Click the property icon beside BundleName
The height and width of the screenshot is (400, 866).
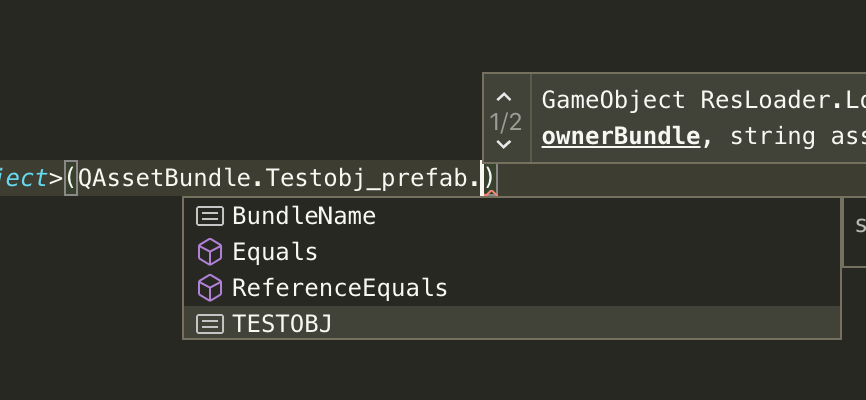tap(210, 216)
